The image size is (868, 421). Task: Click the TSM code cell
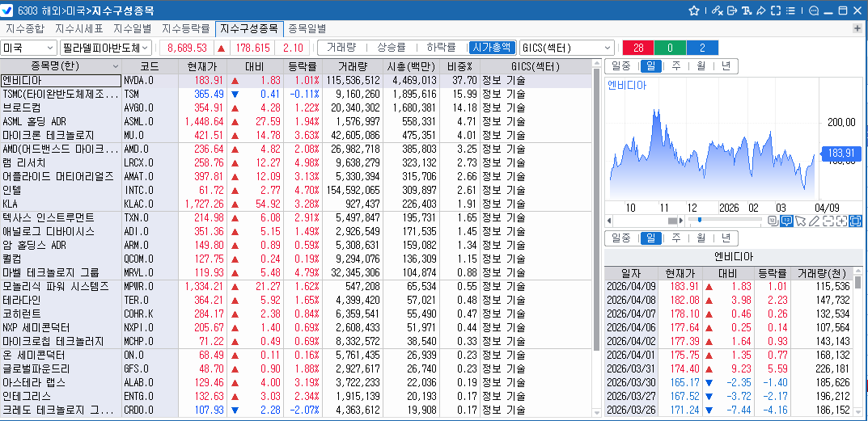[x=150, y=95]
